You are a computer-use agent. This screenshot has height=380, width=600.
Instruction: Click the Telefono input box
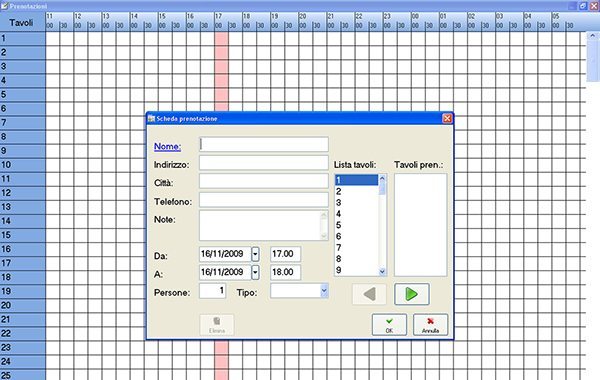coord(264,199)
